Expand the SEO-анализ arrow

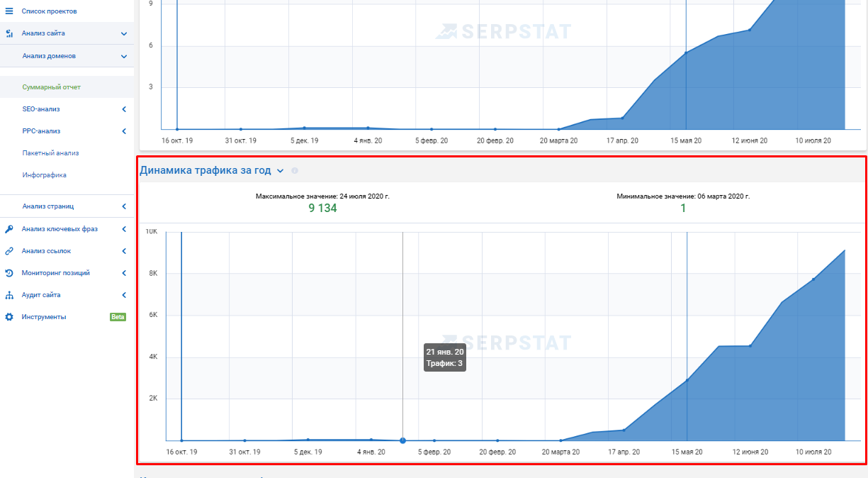[x=124, y=109]
